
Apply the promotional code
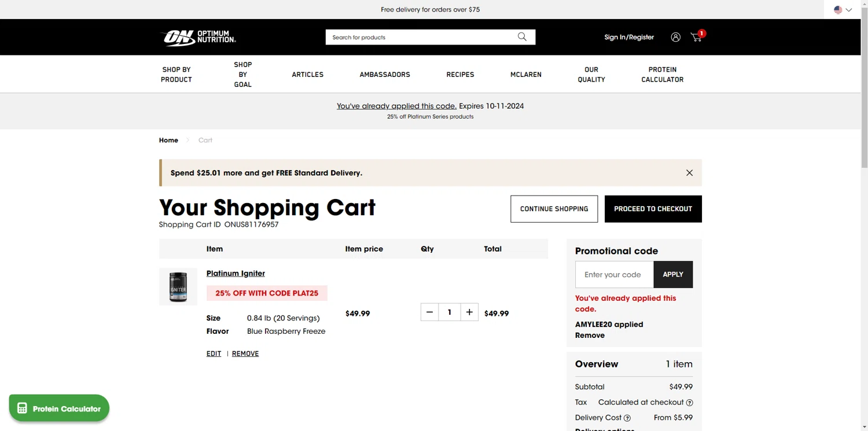[x=673, y=275]
